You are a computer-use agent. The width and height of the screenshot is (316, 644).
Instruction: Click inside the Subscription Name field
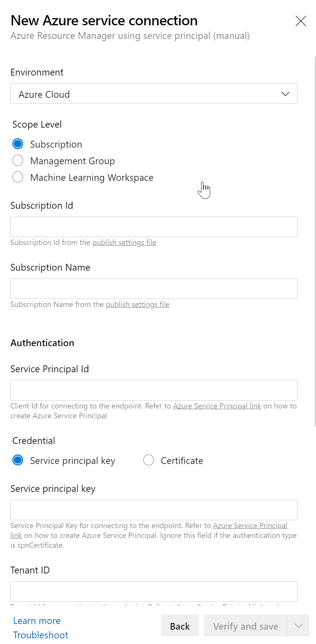[x=153, y=288]
